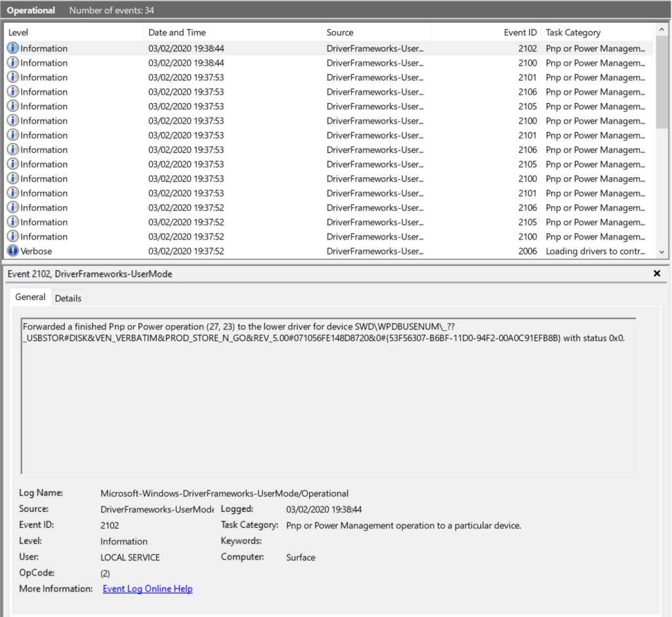Click the scrollbar up arrow in the event list

tap(661, 28)
